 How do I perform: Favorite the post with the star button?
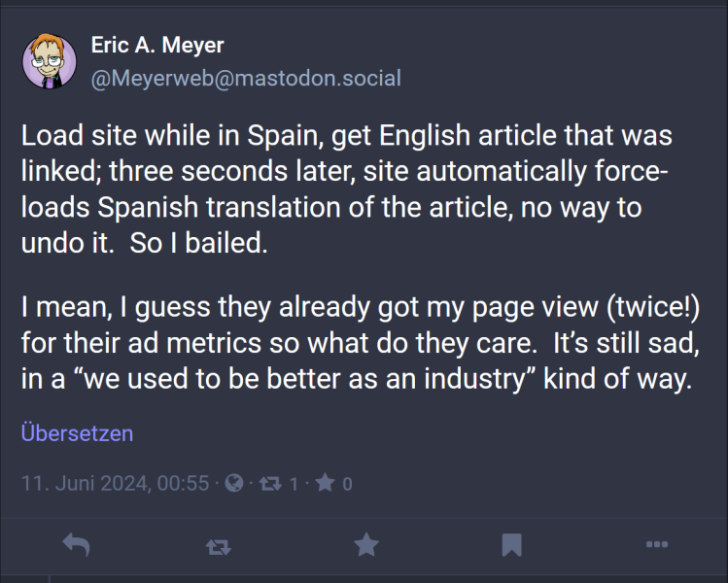(x=365, y=545)
